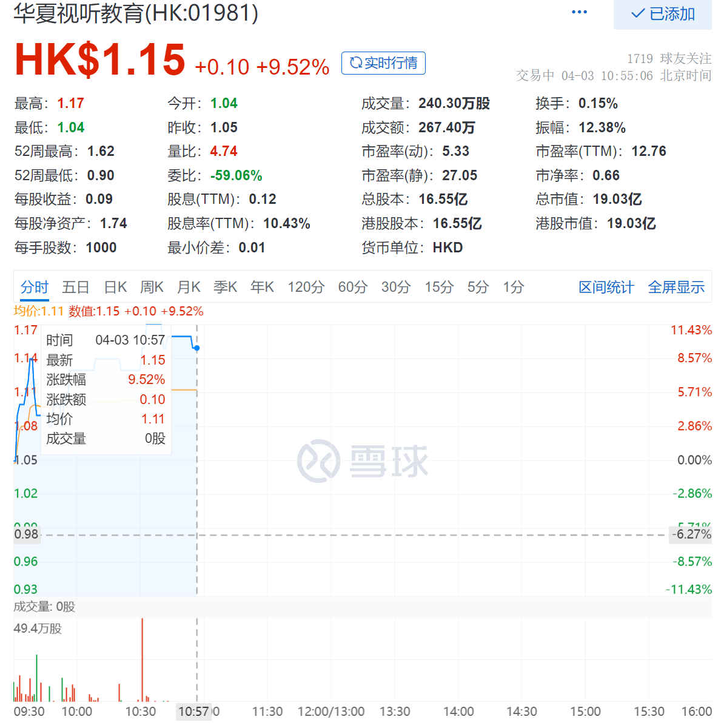The height and width of the screenshot is (728, 721).
Task: Click the tallest red volume bar
Action: pos(142,660)
